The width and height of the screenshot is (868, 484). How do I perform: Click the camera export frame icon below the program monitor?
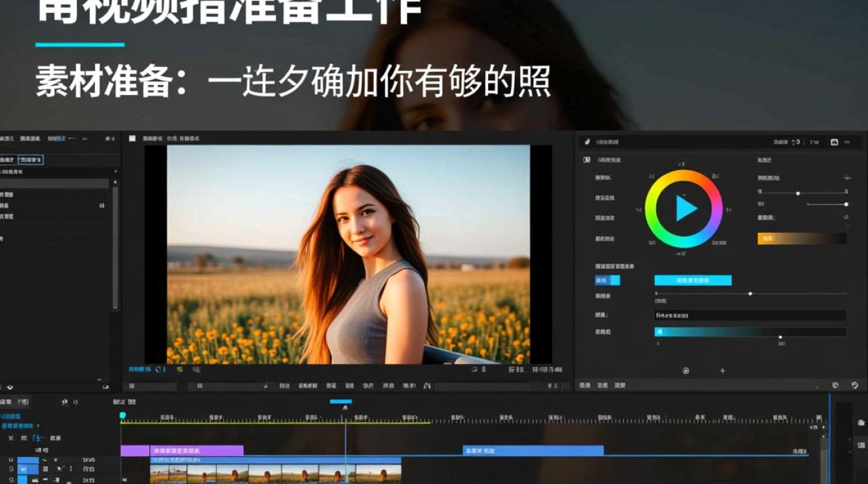pyautogui.click(x=473, y=368)
